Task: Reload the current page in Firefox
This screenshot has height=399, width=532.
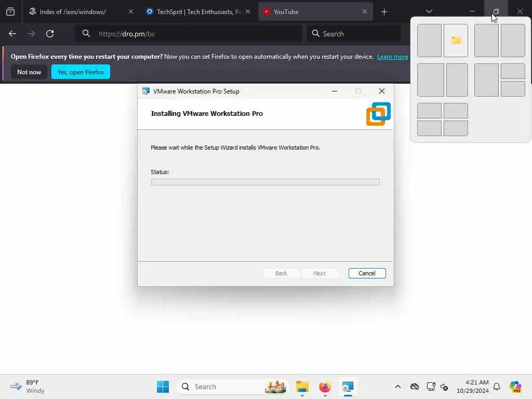Action: (50, 34)
